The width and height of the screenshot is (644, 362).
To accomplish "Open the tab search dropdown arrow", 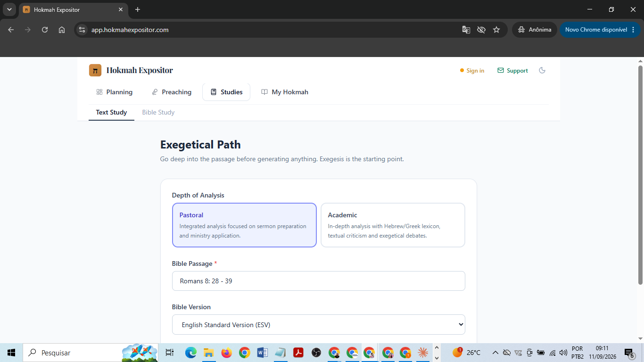I will pyautogui.click(x=9, y=9).
